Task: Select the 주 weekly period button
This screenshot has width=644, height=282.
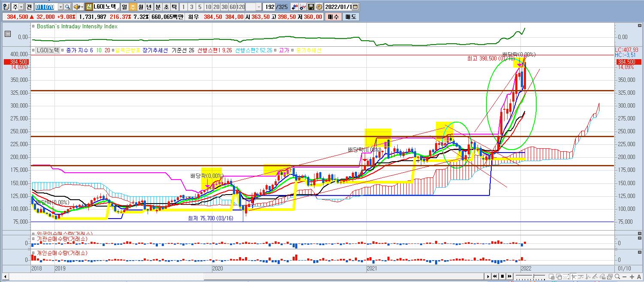Action: 133,7
